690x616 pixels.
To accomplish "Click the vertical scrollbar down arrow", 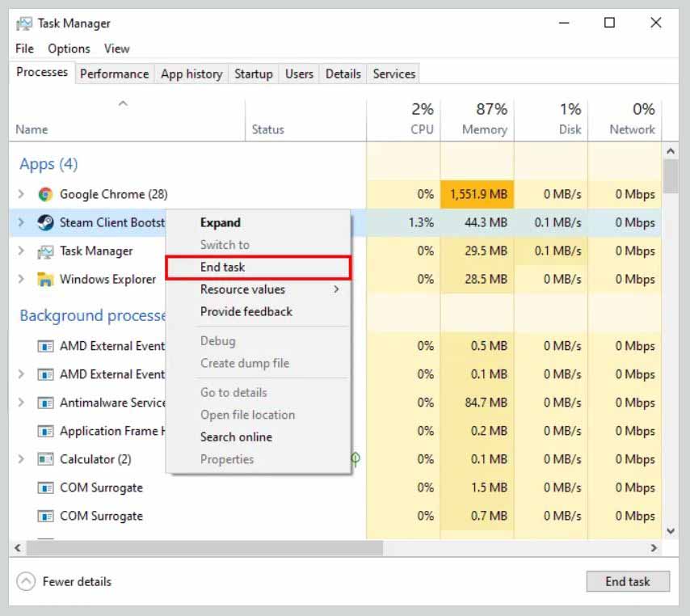I will pyautogui.click(x=671, y=531).
